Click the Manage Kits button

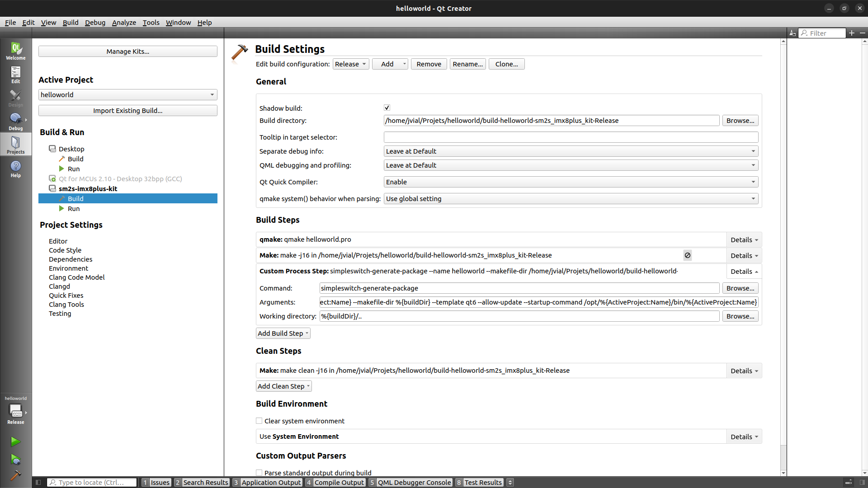tap(127, 52)
